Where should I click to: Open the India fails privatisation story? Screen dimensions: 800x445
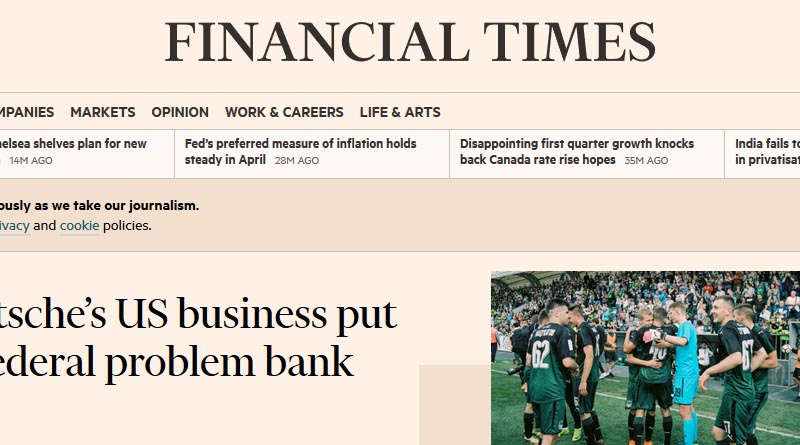[767, 152]
